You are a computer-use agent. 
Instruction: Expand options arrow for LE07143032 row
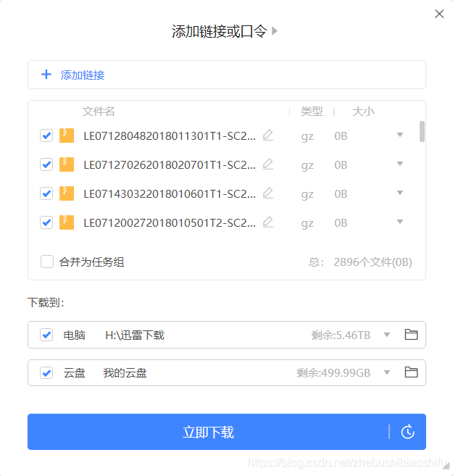click(x=400, y=193)
